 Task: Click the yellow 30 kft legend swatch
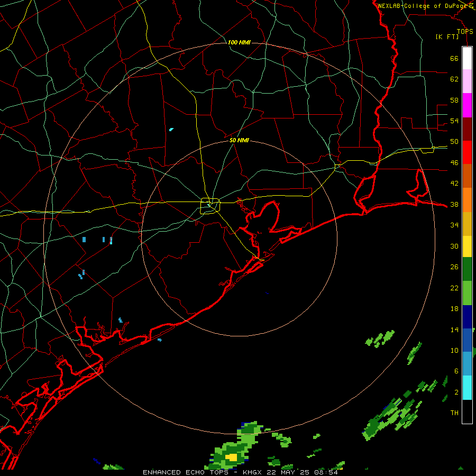click(467, 246)
